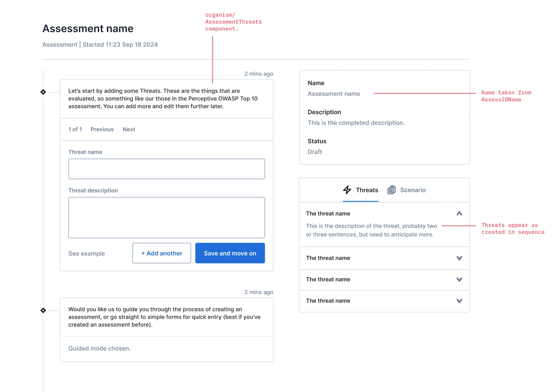The image size is (555, 392).
Task: Click the Add another button
Action: pyautogui.click(x=161, y=253)
